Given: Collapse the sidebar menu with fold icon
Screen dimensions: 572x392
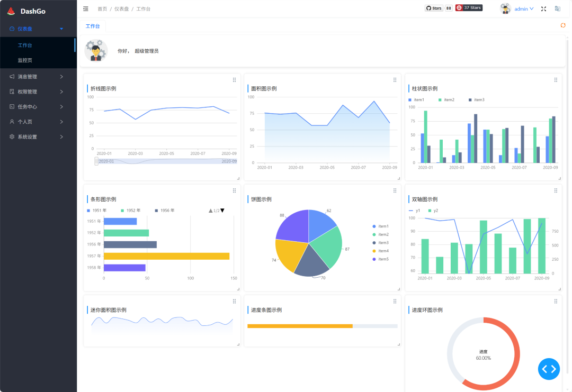Looking at the screenshot, I should pyautogui.click(x=86, y=9).
